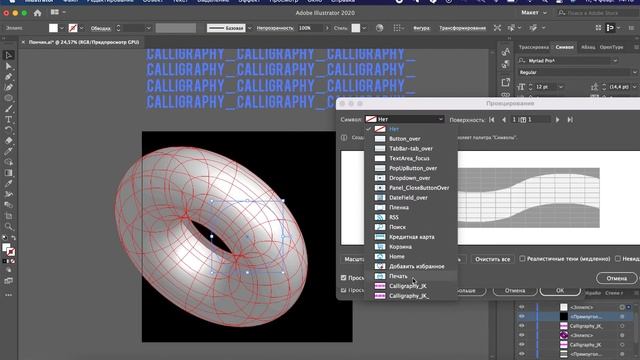Viewport: 640px width, 360px height.
Task: Click the Стиль graphic style swatch
Action: click(356, 28)
